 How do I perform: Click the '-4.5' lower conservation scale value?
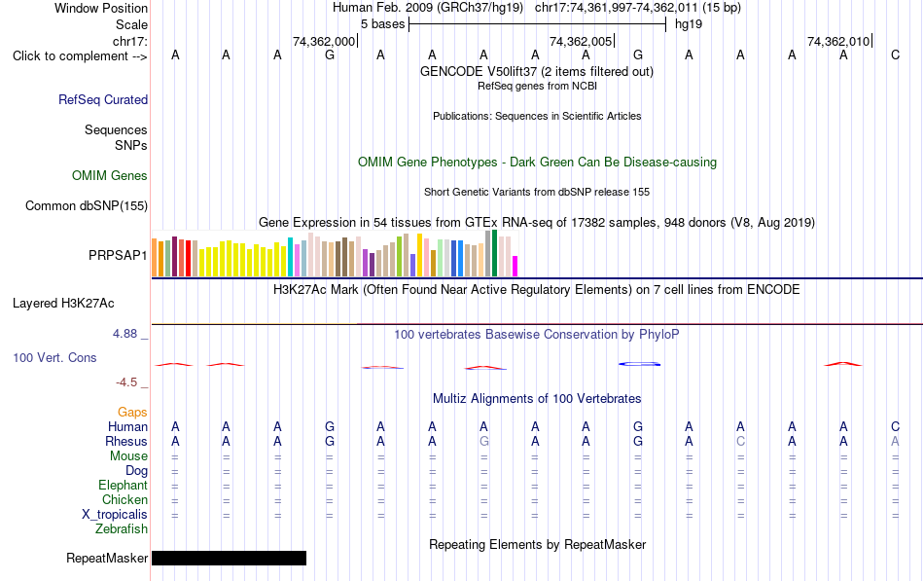pos(126,382)
